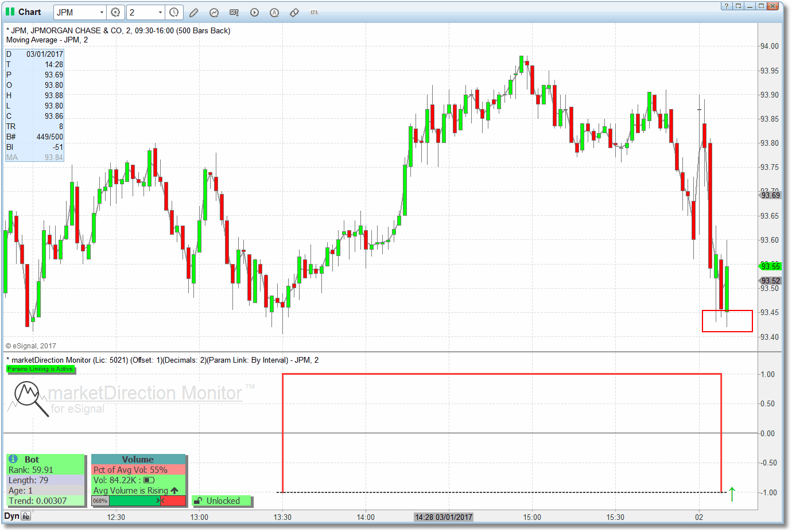Viewport: 792px width, 532px height.
Task: Click the study -1.00 scale label
Action: [767, 492]
